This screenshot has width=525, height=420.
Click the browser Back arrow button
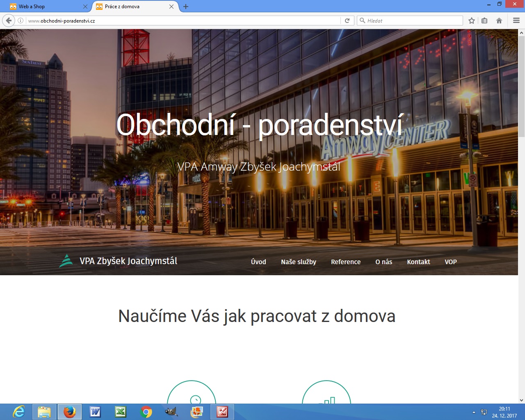[9, 21]
